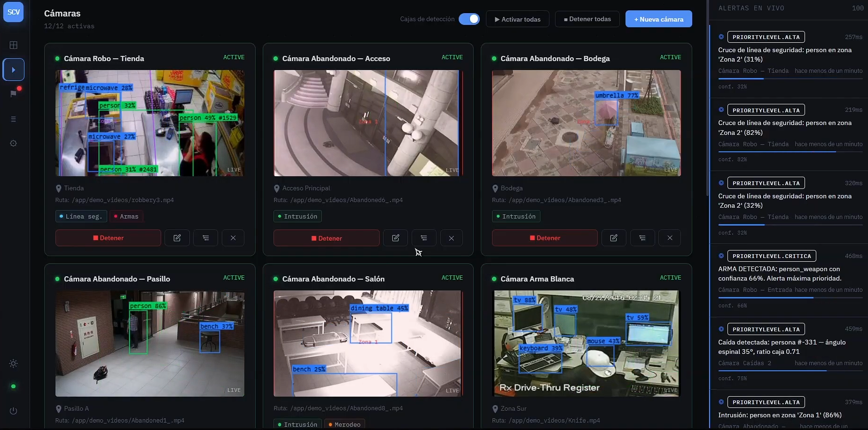Click the ACTIVE status on Pasillo camera
Viewport: 868px width, 430px height.
234,278
